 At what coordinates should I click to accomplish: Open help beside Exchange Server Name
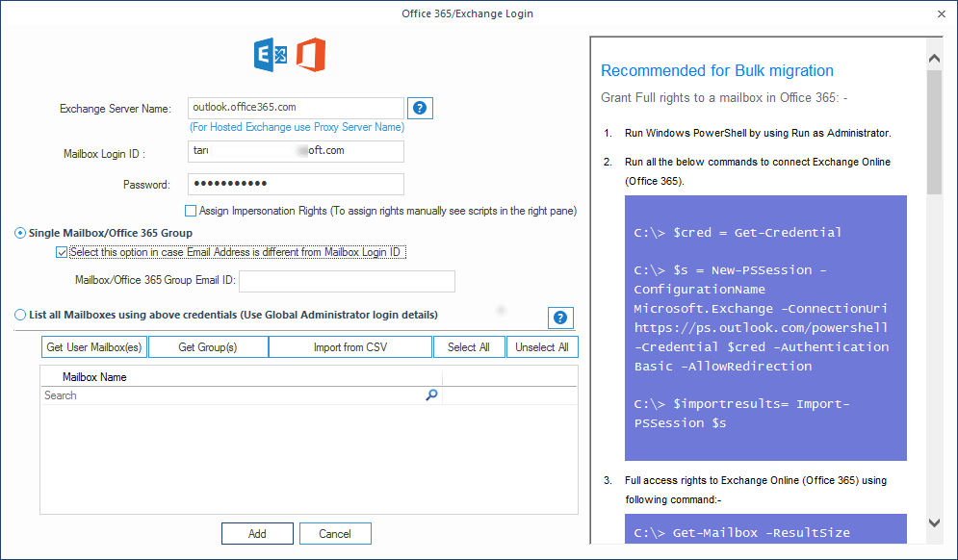(420, 108)
